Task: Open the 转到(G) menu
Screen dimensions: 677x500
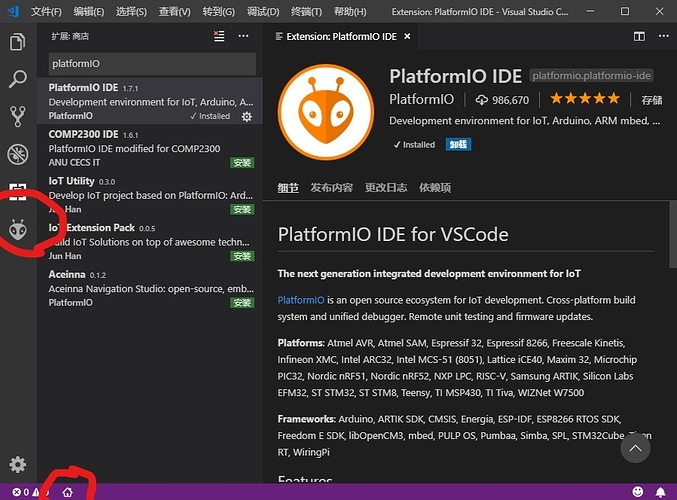Action: 218,12
